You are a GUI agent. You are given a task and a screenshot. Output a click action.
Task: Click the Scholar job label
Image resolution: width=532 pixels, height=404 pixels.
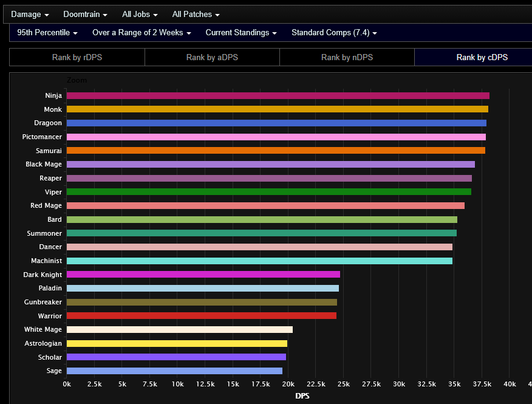(50, 357)
